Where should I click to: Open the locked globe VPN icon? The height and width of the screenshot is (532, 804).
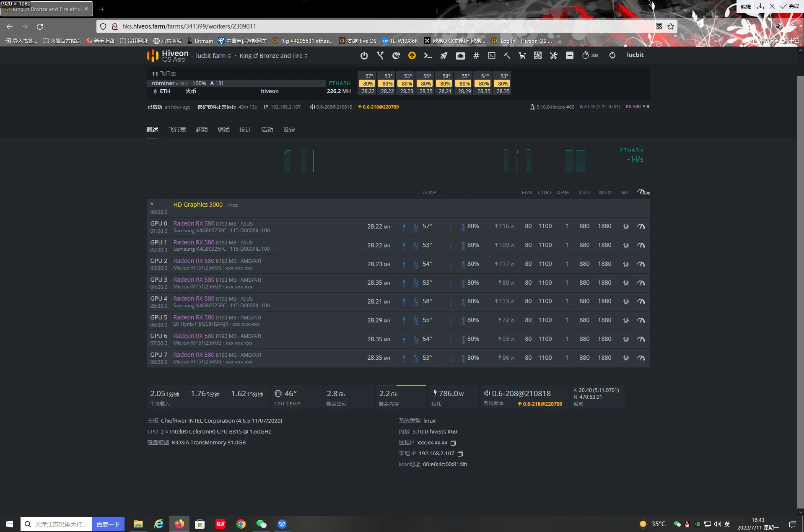396,55
